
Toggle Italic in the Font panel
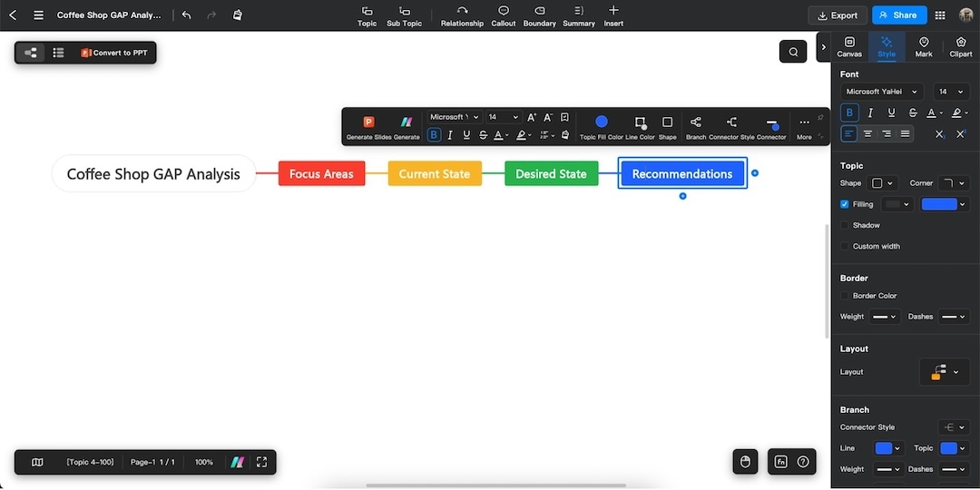(870, 113)
